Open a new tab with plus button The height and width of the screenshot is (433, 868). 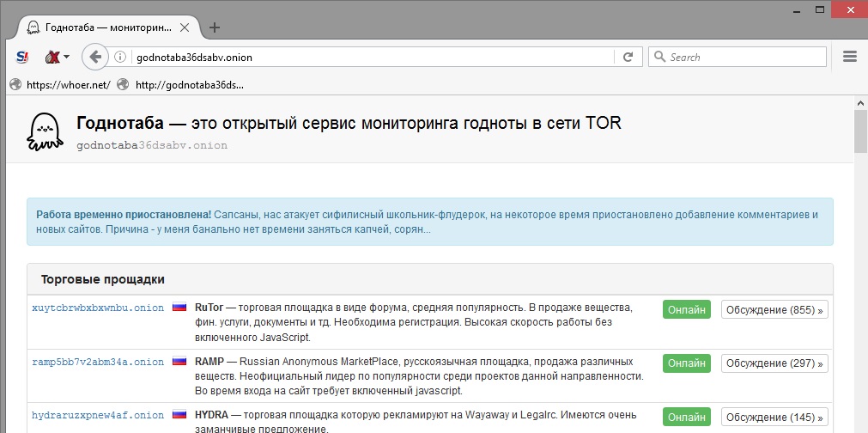click(x=215, y=27)
